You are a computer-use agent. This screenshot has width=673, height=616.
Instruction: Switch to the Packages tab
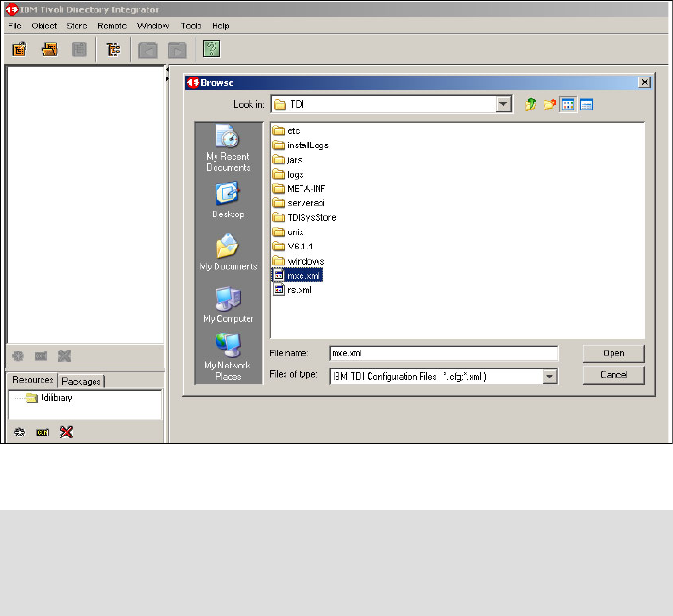81,381
